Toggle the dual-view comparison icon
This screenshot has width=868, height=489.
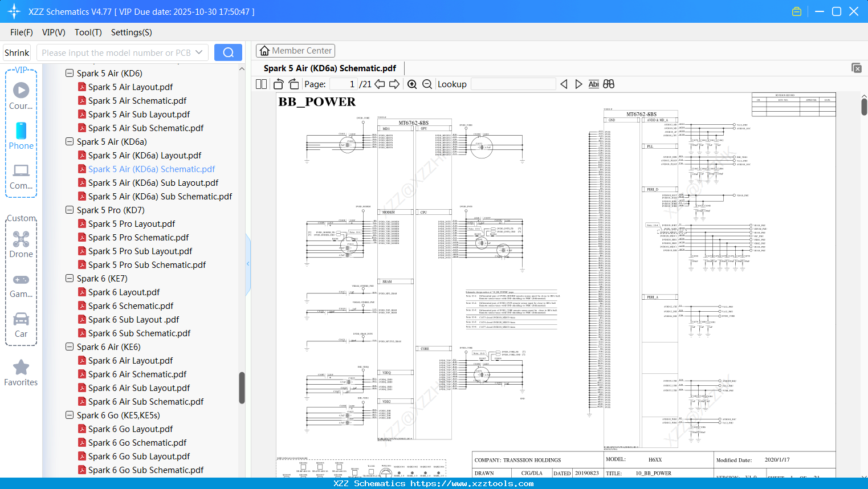click(x=608, y=84)
